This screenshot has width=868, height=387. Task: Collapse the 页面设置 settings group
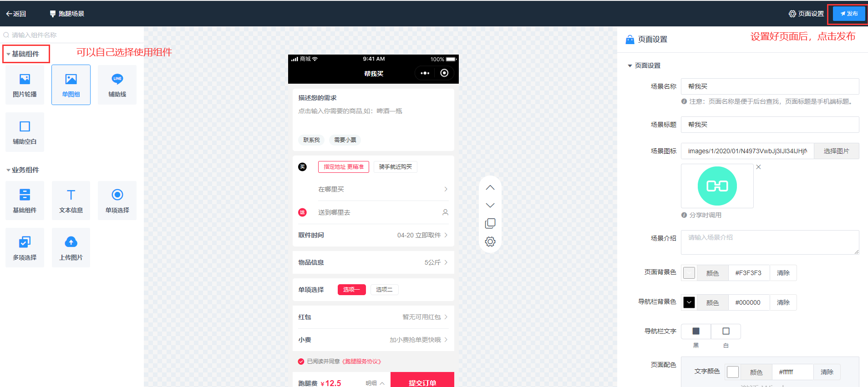coord(644,65)
